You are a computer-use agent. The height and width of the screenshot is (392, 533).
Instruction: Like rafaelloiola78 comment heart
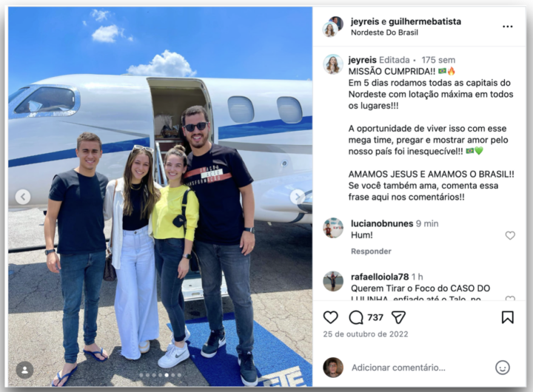click(x=510, y=298)
